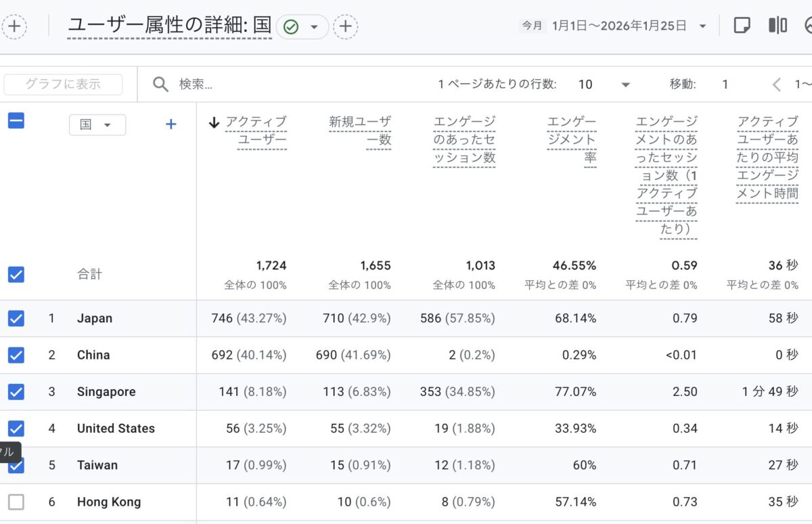Click the green verified checkmark status icon
Image resolution: width=812 pixels, height=524 pixels.
click(291, 27)
